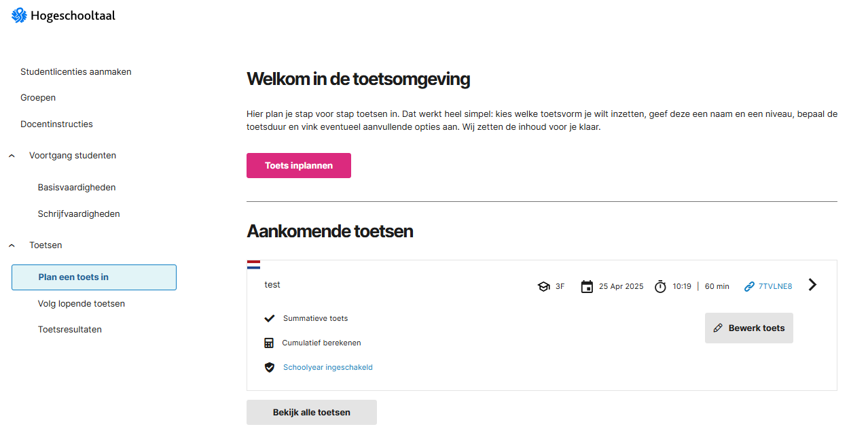Select Volg lopende toetsen

point(82,303)
